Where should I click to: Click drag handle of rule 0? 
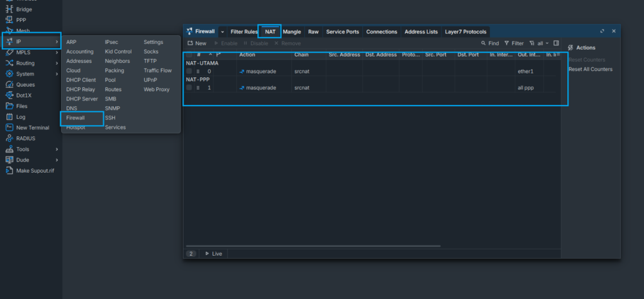(x=198, y=72)
